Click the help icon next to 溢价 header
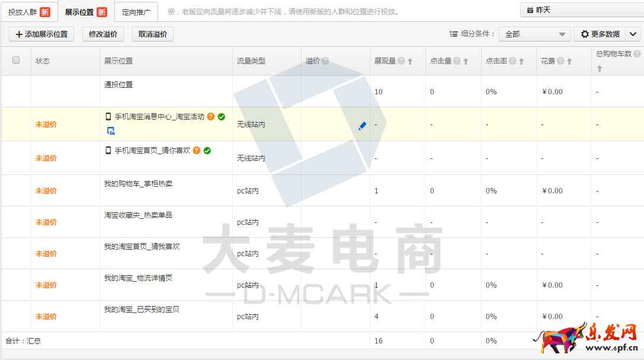This screenshot has height=360, width=644. click(x=325, y=61)
